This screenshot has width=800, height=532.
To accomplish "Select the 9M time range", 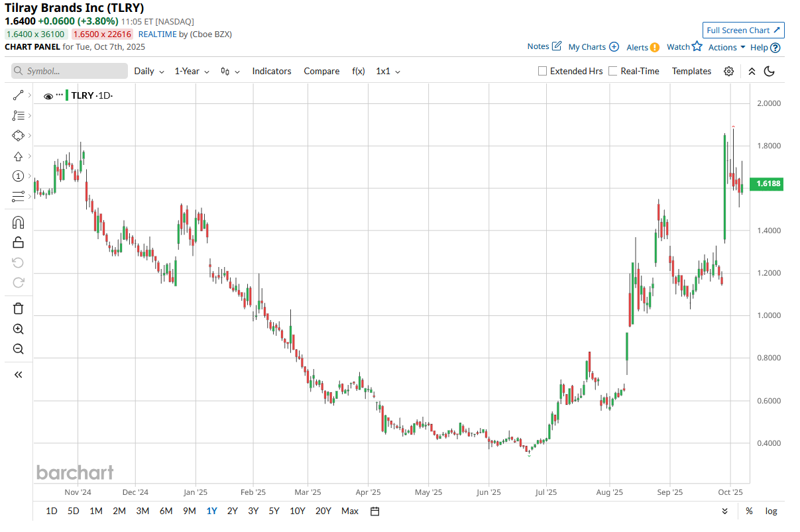I will (189, 511).
